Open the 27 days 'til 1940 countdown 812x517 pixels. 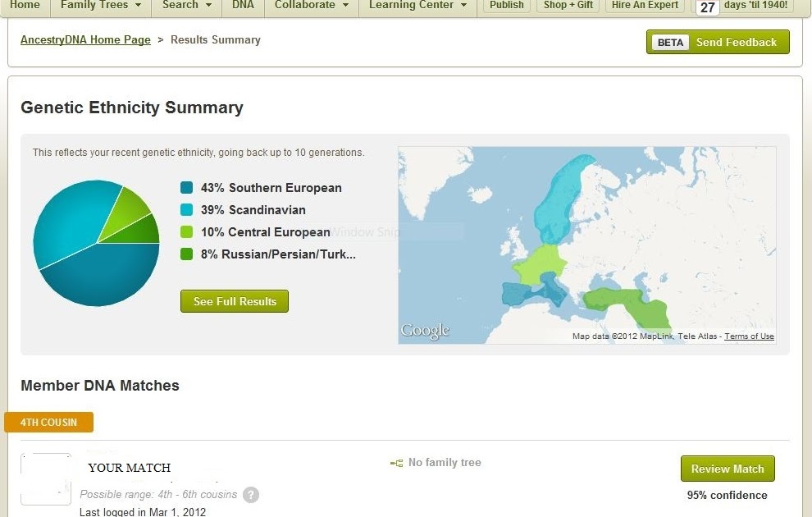743,7
